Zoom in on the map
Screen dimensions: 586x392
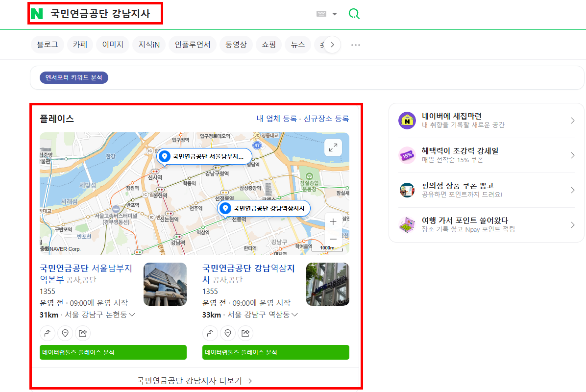pyautogui.click(x=333, y=222)
